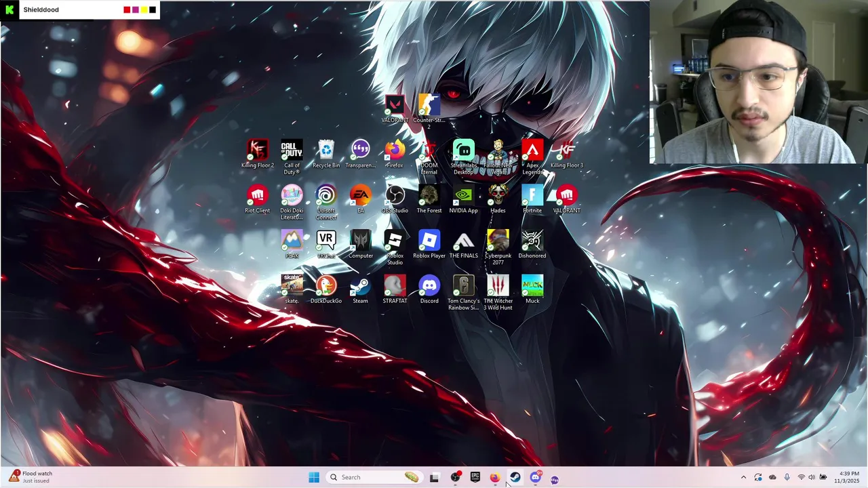Screen dimensions: 868x488
Task: Click the cloud sync tray icon
Action: [x=772, y=477]
